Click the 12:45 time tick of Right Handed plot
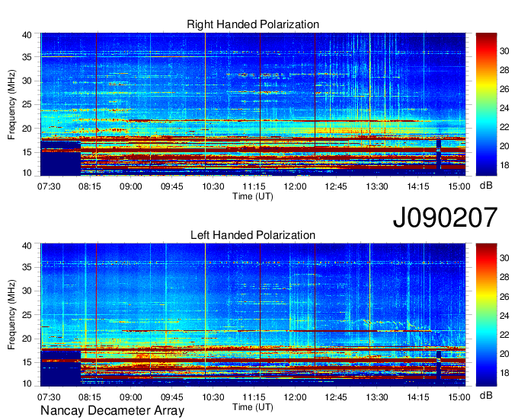The height and width of the screenshot is (420, 518). click(x=336, y=186)
